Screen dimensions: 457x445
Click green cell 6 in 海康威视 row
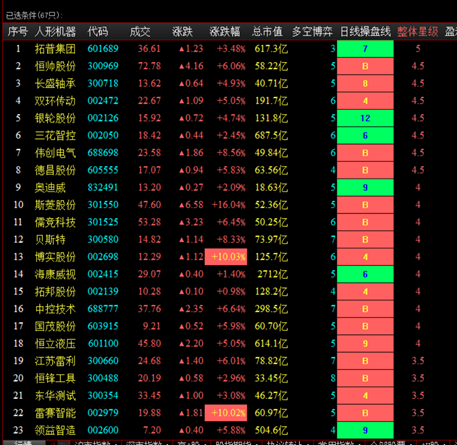click(x=365, y=274)
